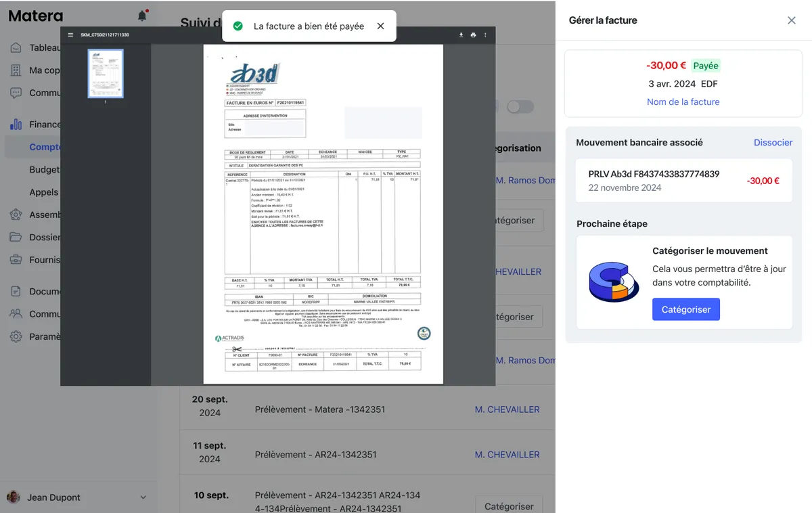
Task: Download the PDF invoice
Action: point(461,35)
